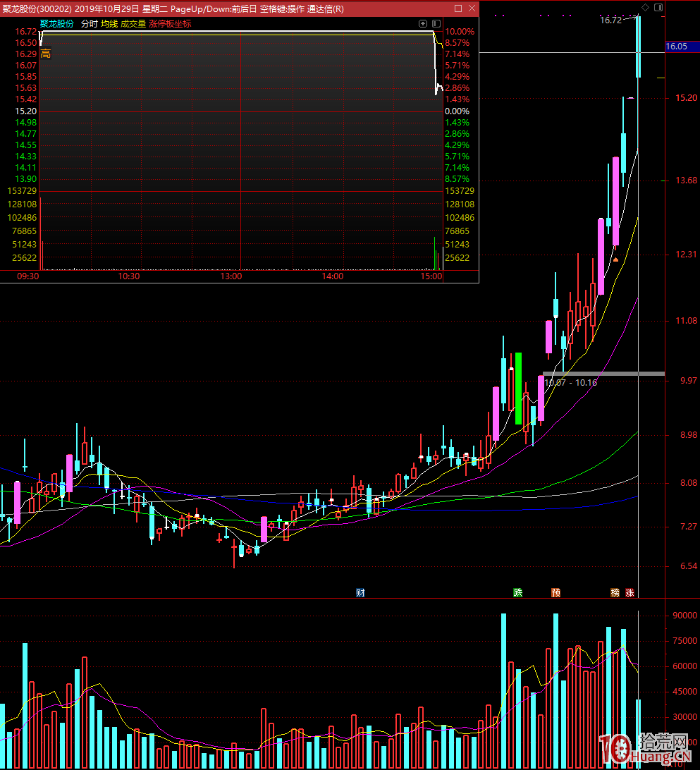
Task: Click the 聚龙股份 stock name label
Action: [x=57, y=23]
